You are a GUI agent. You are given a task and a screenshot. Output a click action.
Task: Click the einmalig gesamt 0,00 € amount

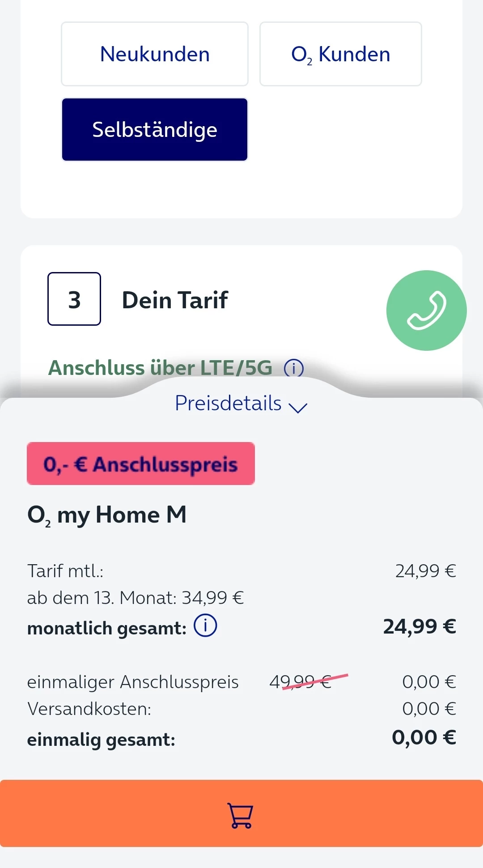(x=424, y=737)
